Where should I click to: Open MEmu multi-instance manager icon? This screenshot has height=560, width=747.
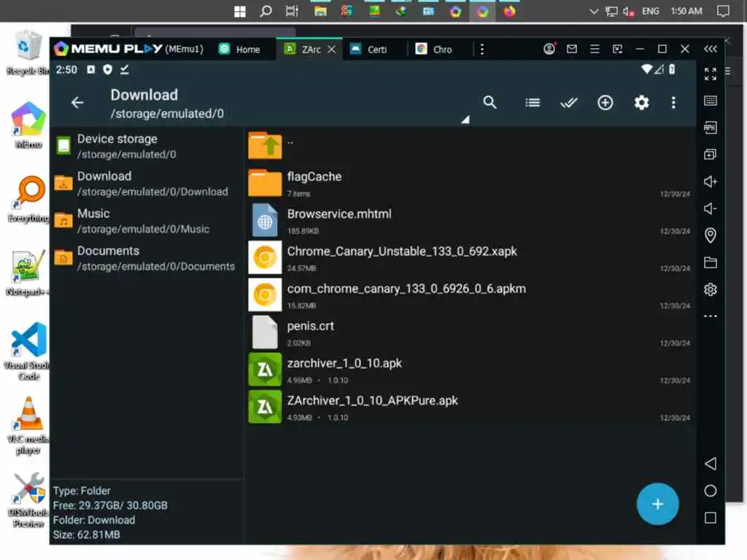[x=710, y=155]
